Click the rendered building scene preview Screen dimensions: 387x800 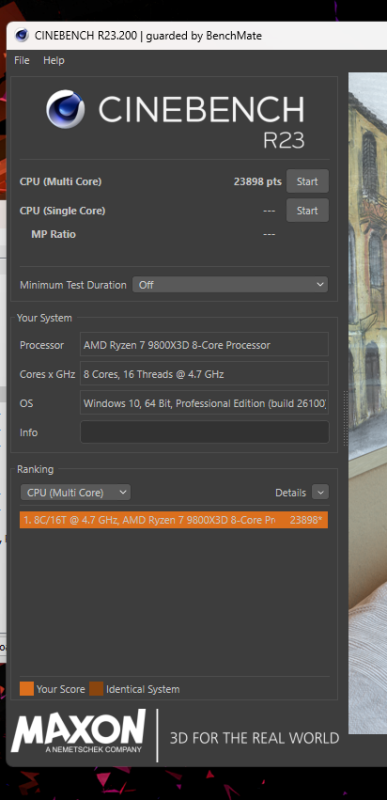[x=368, y=402]
